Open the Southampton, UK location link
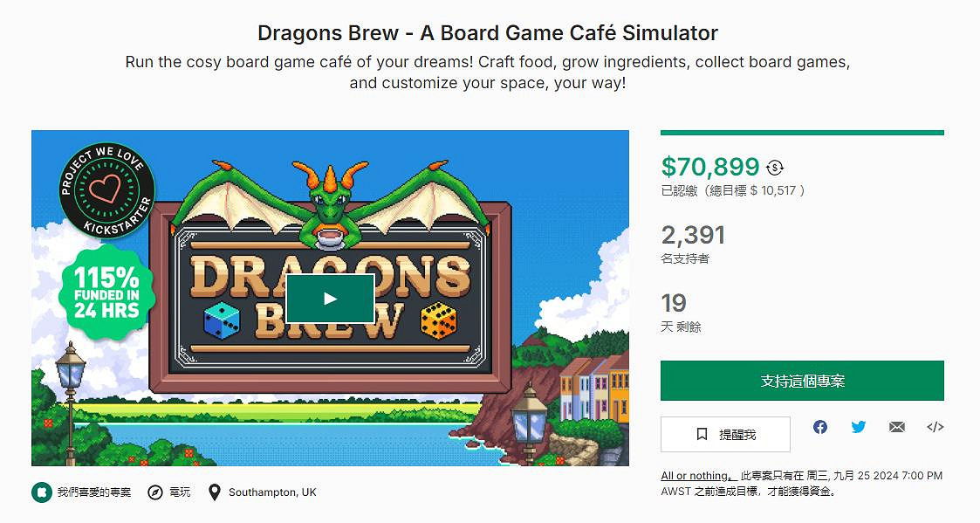Screen dimensions: 980x523 (x=272, y=492)
